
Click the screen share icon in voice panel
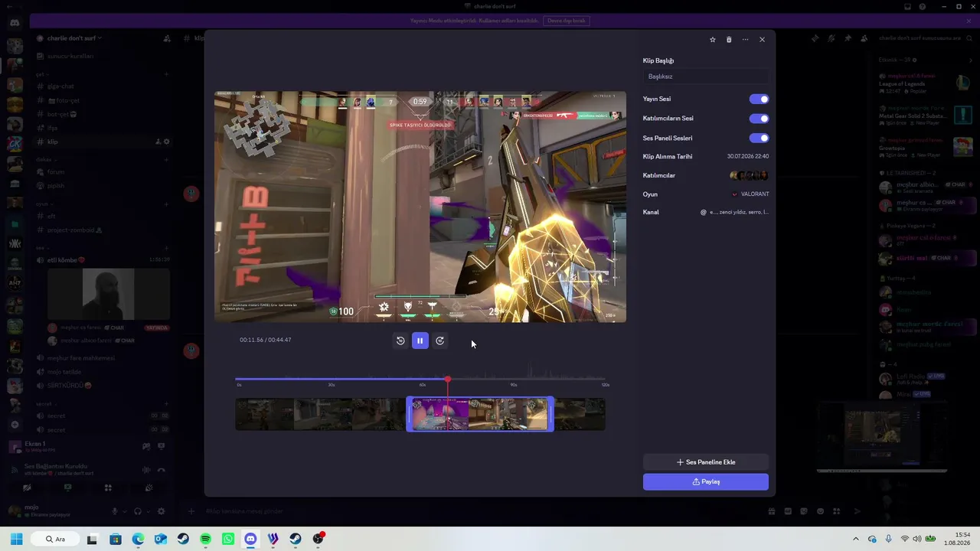point(67,487)
